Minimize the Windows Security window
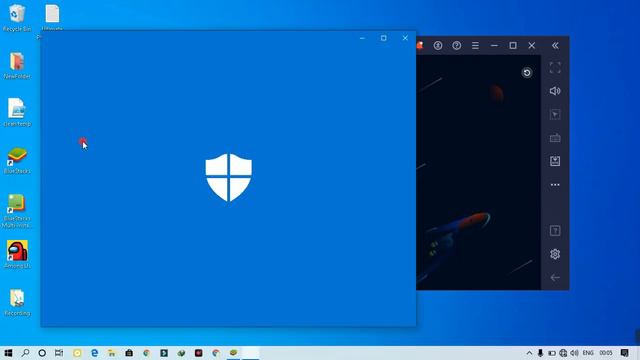 pyautogui.click(x=362, y=38)
